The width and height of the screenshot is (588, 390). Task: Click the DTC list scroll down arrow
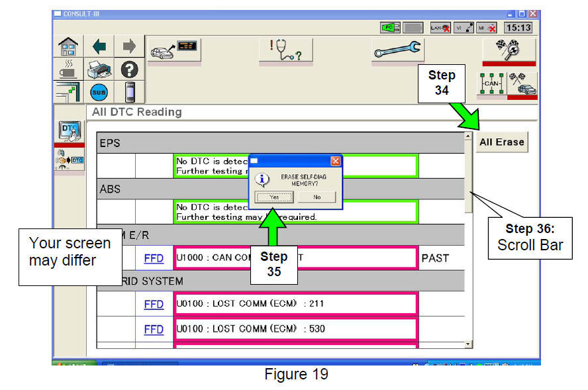pyautogui.click(x=468, y=344)
